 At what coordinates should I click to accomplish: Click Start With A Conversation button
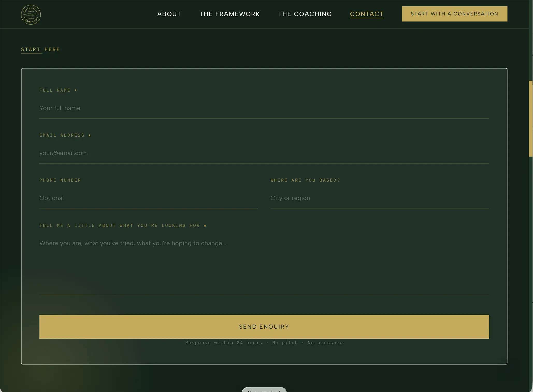pos(455,14)
